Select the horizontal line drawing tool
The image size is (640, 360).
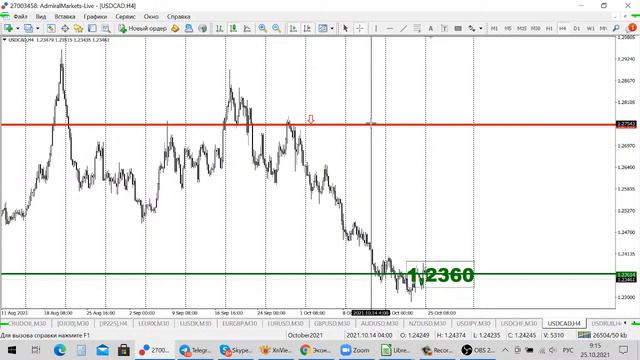[390, 28]
